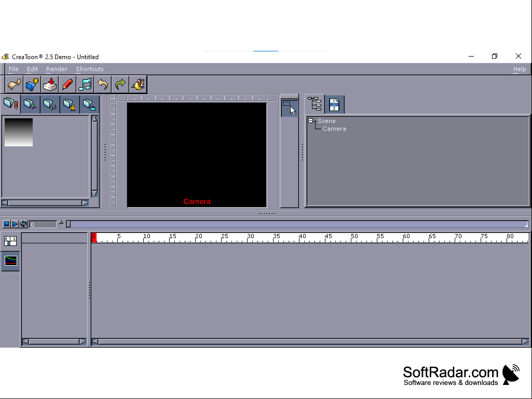Increase frame number with up arrow
532x399 pixels.
(60, 222)
